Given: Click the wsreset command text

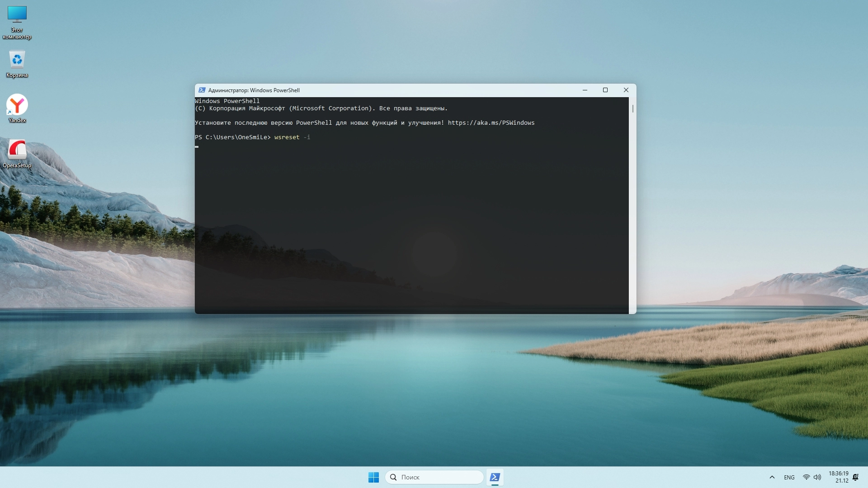Looking at the screenshot, I should 287,137.
